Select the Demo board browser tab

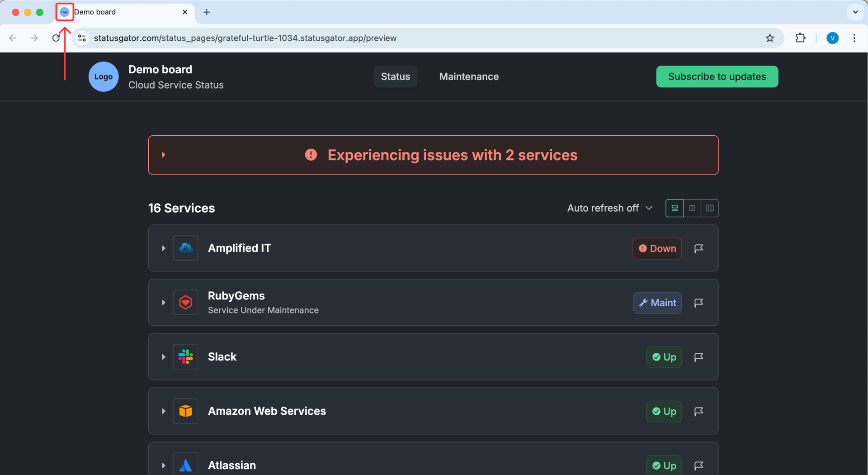(124, 12)
